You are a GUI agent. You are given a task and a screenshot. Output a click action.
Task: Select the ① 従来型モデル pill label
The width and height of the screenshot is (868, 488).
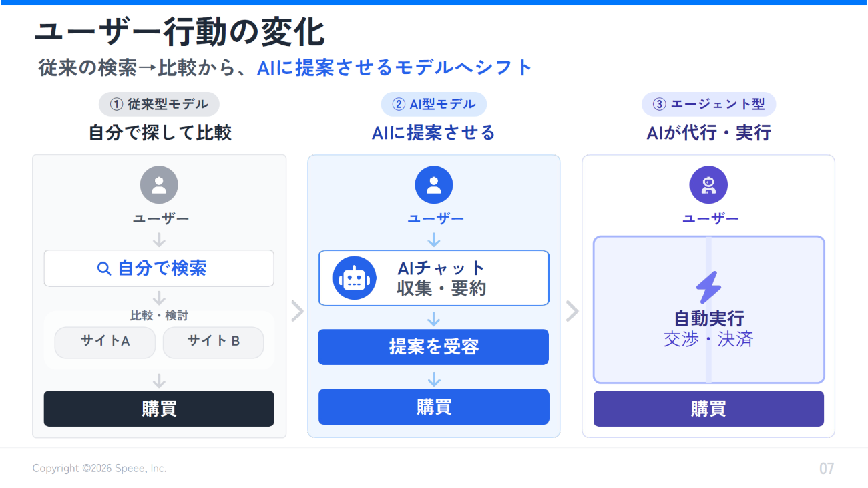point(159,104)
